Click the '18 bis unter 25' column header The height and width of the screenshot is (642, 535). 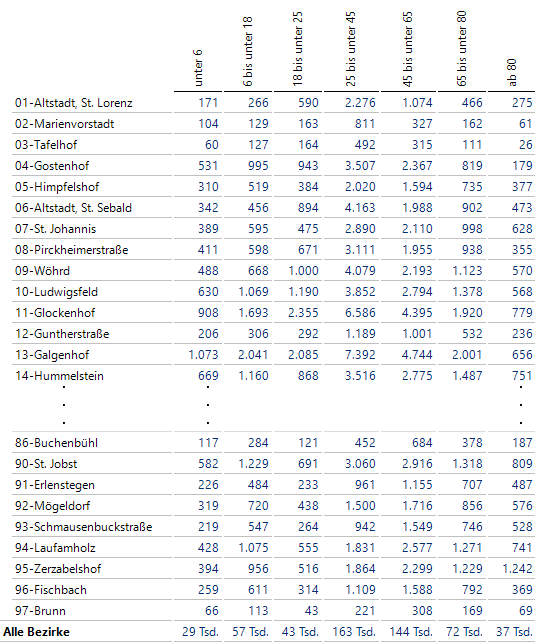pos(298,49)
